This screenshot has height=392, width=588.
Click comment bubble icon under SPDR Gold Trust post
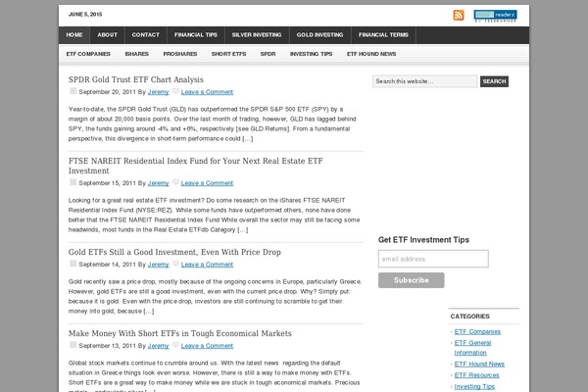(x=175, y=91)
